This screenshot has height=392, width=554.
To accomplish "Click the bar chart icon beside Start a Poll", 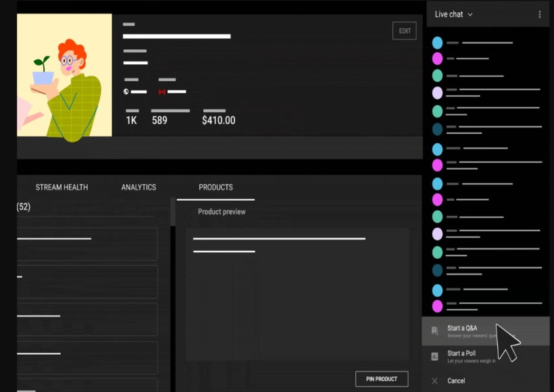I will 434,356.
